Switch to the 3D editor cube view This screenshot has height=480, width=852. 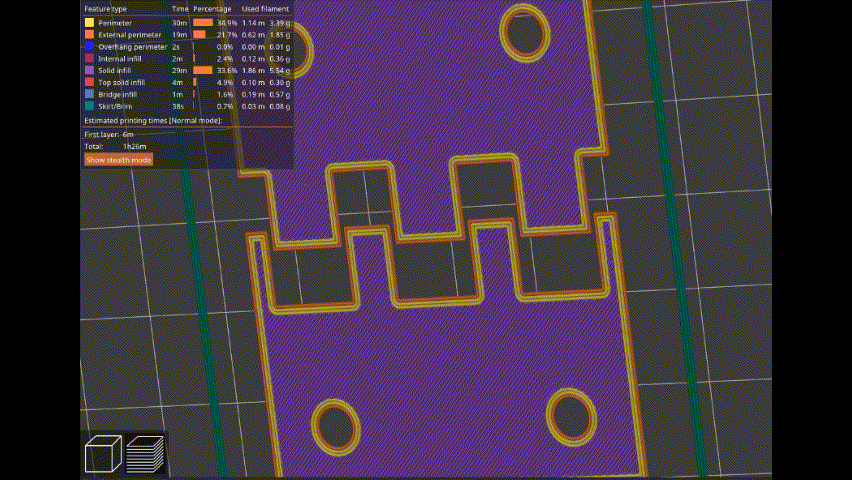[x=103, y=454]
